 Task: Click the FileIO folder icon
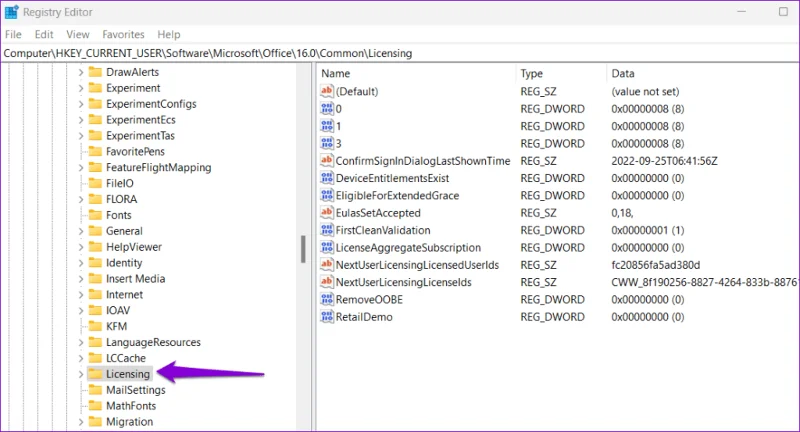coord(95,183)
